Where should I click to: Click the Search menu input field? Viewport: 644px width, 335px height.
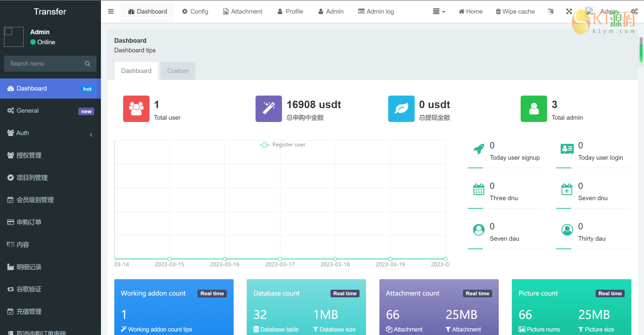[x=44, y=64]
